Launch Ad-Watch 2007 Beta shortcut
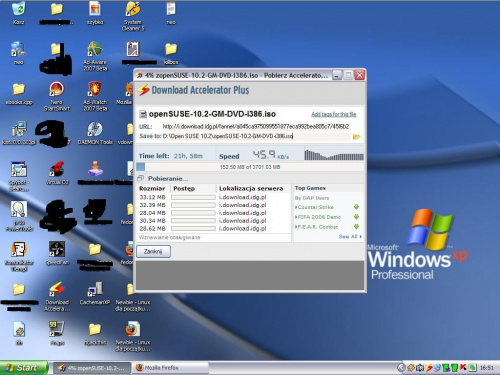 [95, 96]
